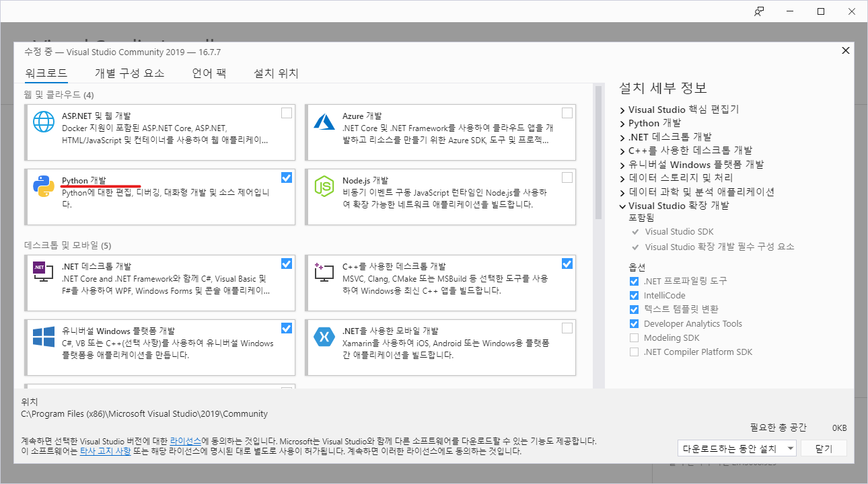This screenshot has width=868, height=484.
Task: Click the .NET desktop development monitor icon
Action: pyautogui.click(x=44, y=272)
